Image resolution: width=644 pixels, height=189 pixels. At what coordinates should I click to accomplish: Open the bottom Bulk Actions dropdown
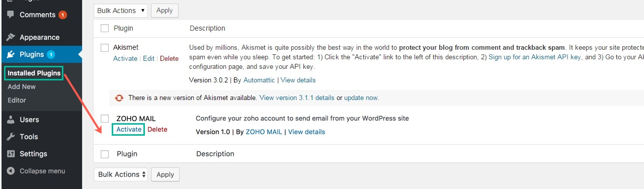tap(121, 174)
